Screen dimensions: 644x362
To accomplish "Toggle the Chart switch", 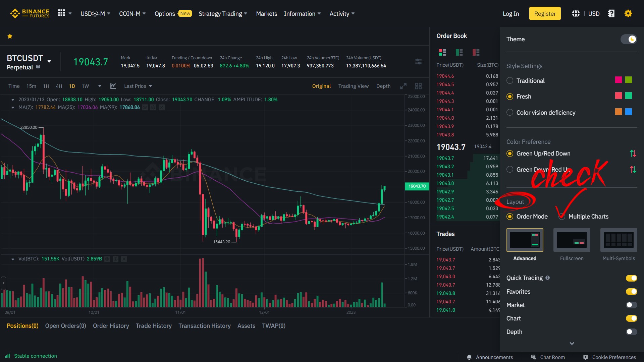I will click(631, 318).
